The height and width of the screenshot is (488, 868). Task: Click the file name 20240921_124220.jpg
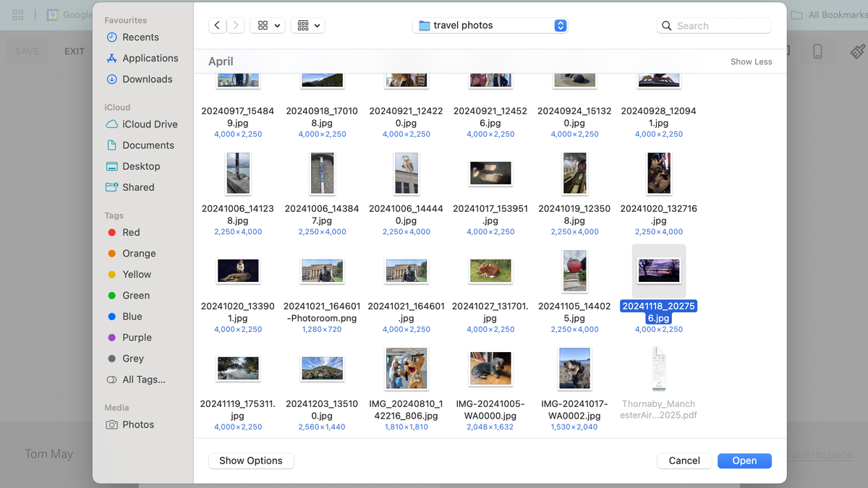(407, 117)
